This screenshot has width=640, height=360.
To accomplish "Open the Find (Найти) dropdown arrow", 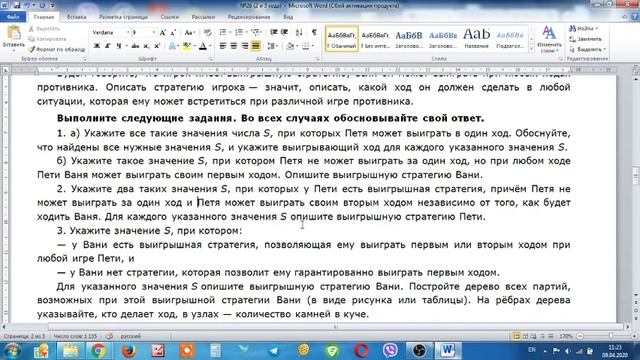I will (x=597, y=29).
